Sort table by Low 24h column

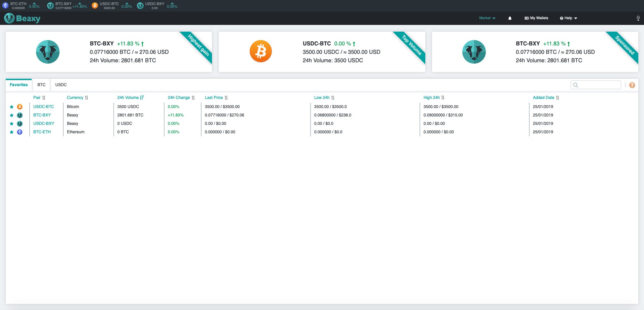coord(324,98)
